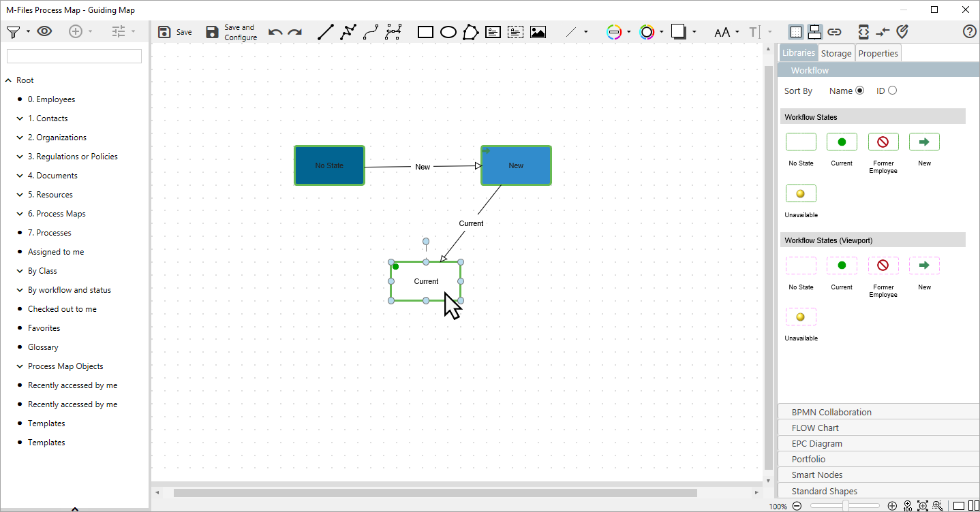The image size is (980, 512).
Task: Click the hyperlink chain icon
Action: pos(834,32)
